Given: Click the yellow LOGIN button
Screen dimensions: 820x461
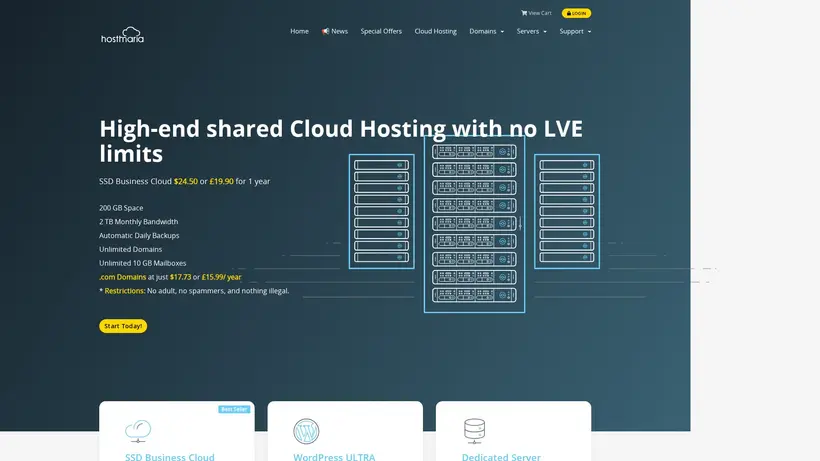Looking at the screenshot, I should click(x=576, y=13).
